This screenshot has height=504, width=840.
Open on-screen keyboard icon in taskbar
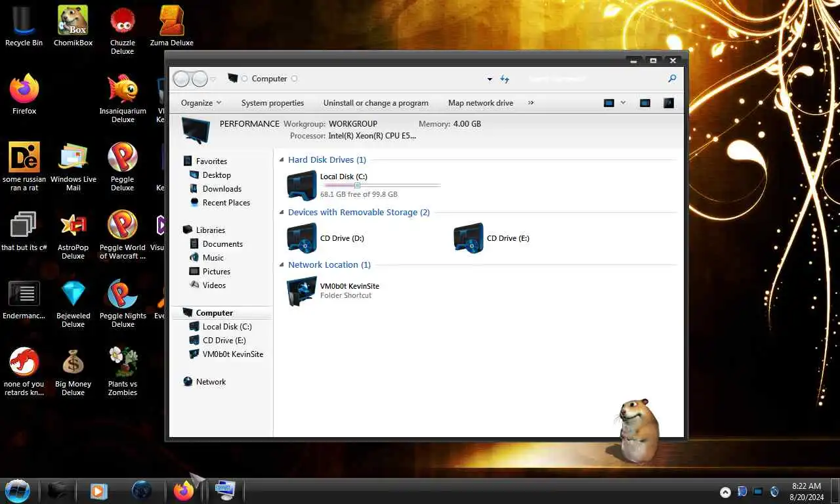tap(225, 490)
